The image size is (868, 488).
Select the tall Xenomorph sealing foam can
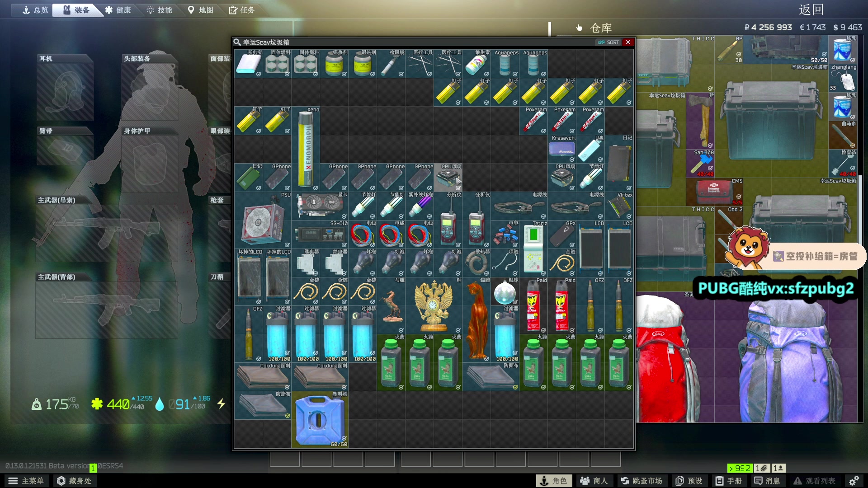(x=306, y=149)
